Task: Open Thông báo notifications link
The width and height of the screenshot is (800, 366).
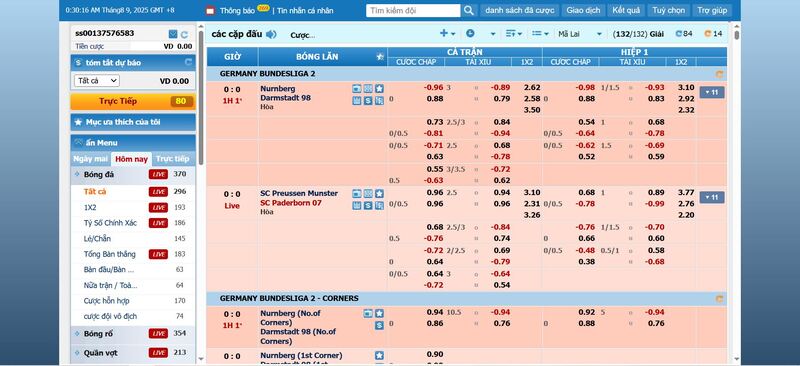Action: (237, 10)
